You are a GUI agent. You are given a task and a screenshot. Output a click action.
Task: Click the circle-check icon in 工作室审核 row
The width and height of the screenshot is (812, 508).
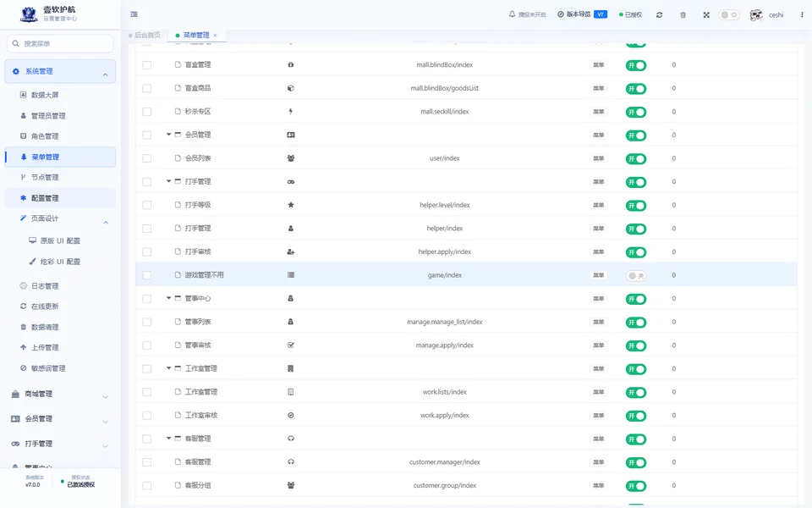290,415
